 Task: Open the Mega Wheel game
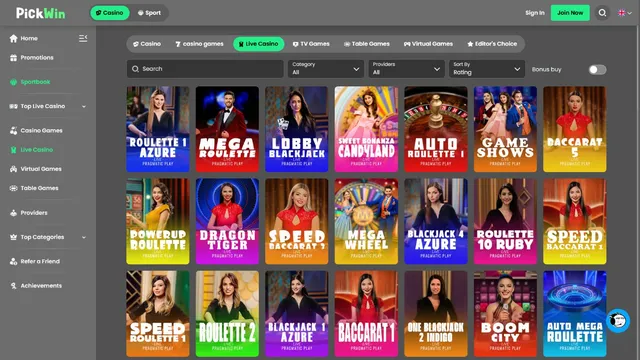[366, 221]
